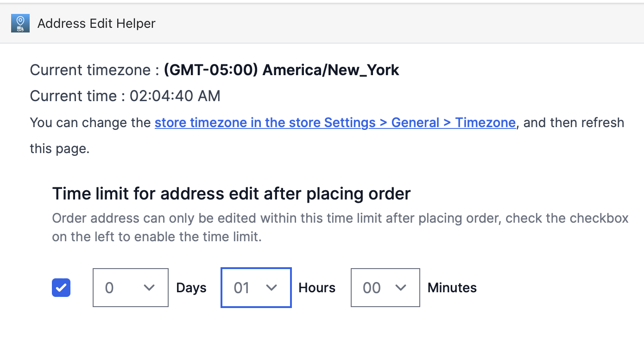Click the Hours dropdown chevron arrow
The height and width of the screenshot is (347, 644).
[271, 288]
